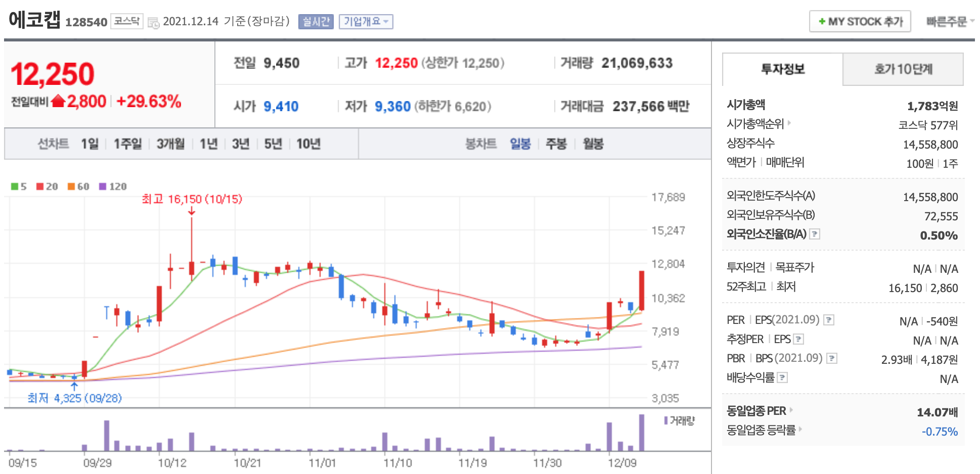This screenshot has width=980, height=474.
Task: Select the 1년 line chart period
Action: [208, 144]
